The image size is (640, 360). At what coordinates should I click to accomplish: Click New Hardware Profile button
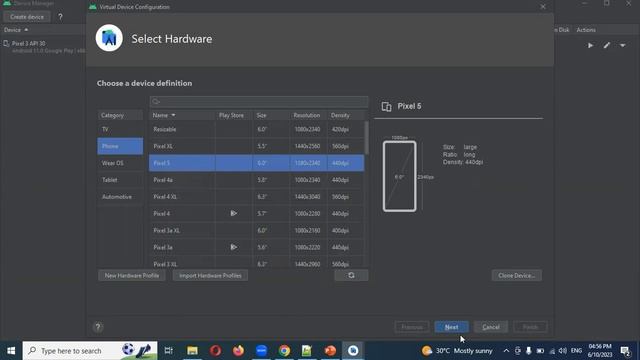(131, 276)
